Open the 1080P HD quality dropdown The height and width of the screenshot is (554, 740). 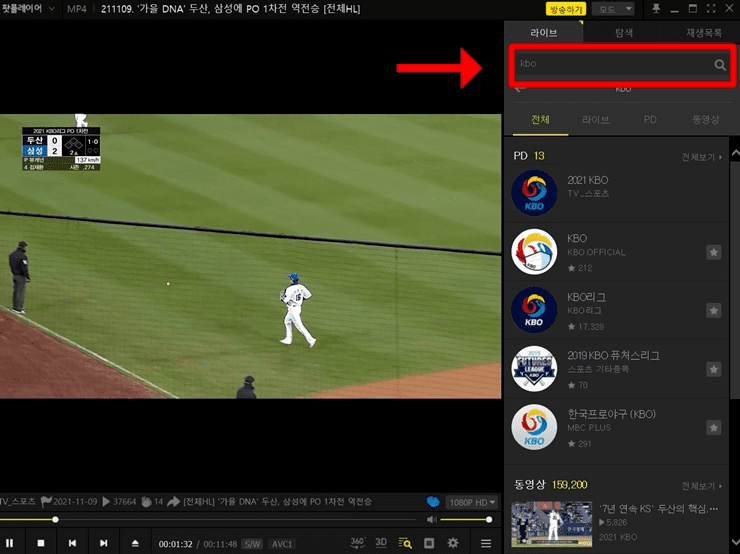pos(471,502)
